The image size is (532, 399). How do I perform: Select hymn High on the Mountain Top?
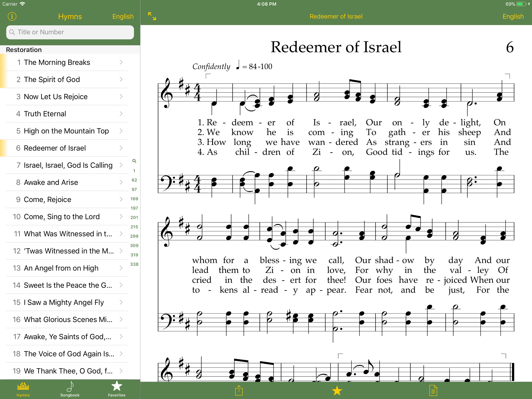tap(66, 131)
